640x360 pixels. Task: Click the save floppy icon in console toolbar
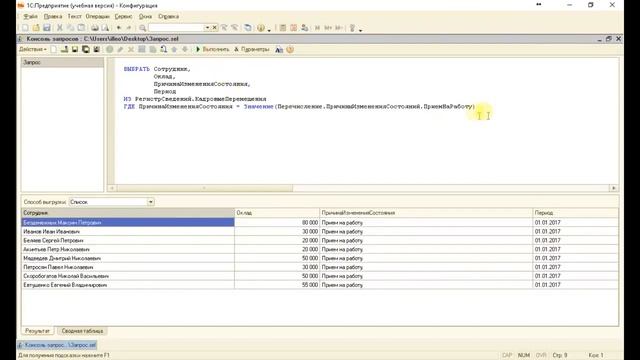coord(75,49)
